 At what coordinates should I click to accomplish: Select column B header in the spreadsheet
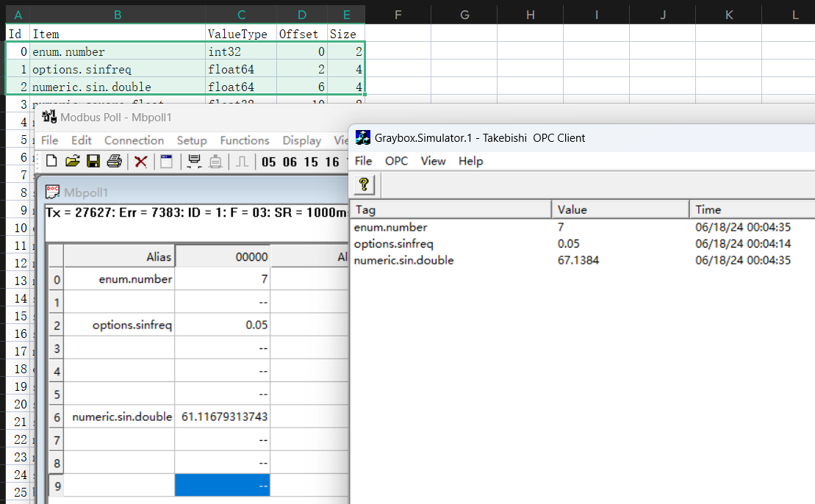click(x=118, y=15)
